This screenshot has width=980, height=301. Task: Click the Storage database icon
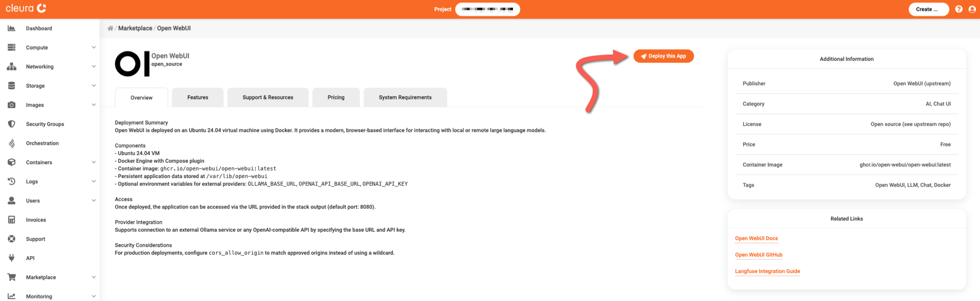tap(11, 86)
